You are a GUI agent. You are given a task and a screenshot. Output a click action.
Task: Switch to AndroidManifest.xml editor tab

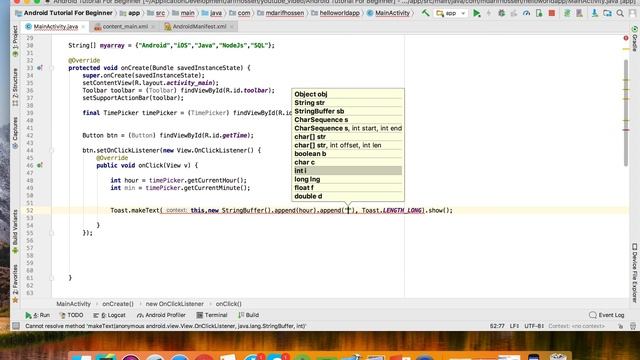tap(199, 27)
